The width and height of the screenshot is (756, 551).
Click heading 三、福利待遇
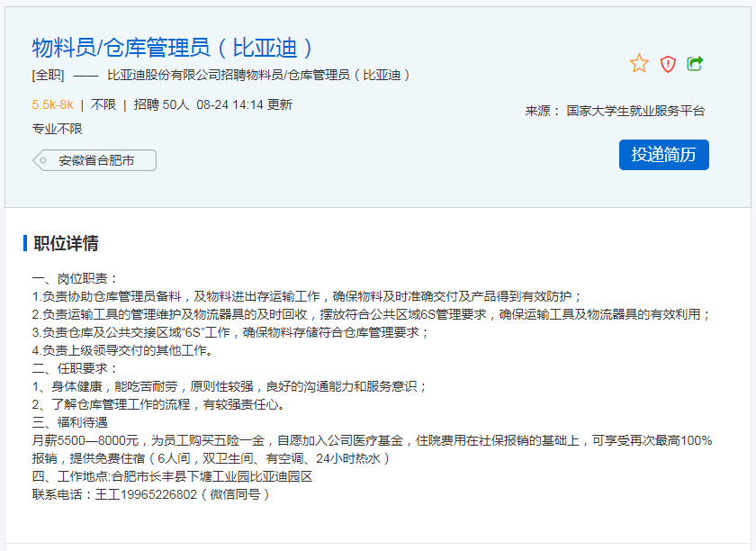pyautogui.click(x=70, y=422)
